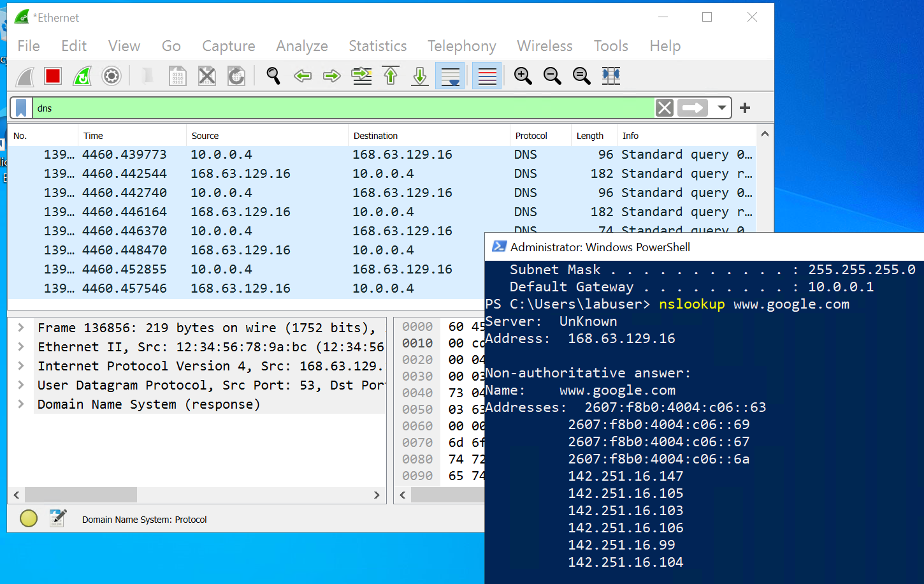The image size is (924, 584).
Task: Click the expert information status circle
Action: (29, 518)
